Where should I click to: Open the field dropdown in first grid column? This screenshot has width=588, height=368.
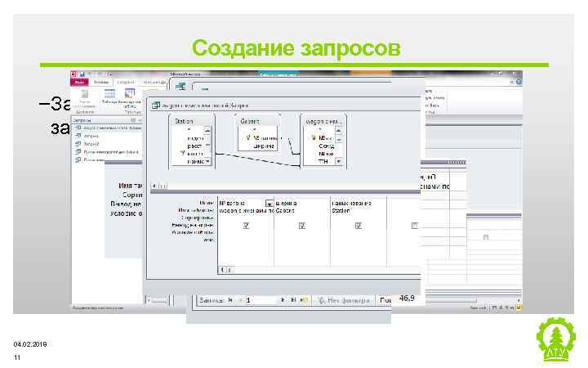coord(269,204)
